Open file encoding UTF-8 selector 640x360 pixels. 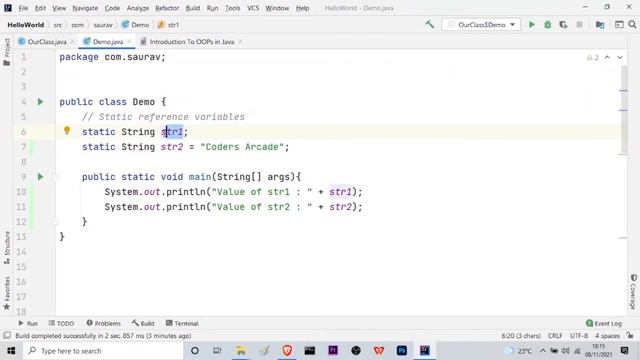(x=579, y=336)
